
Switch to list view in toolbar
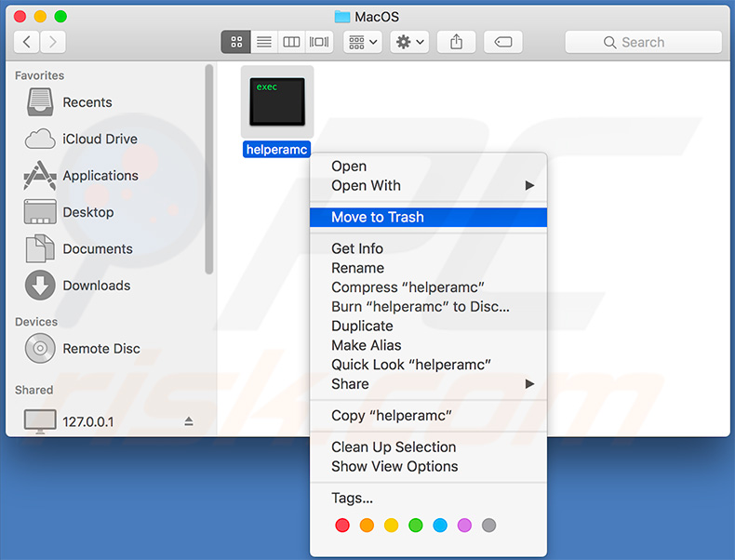click(264, 42)
